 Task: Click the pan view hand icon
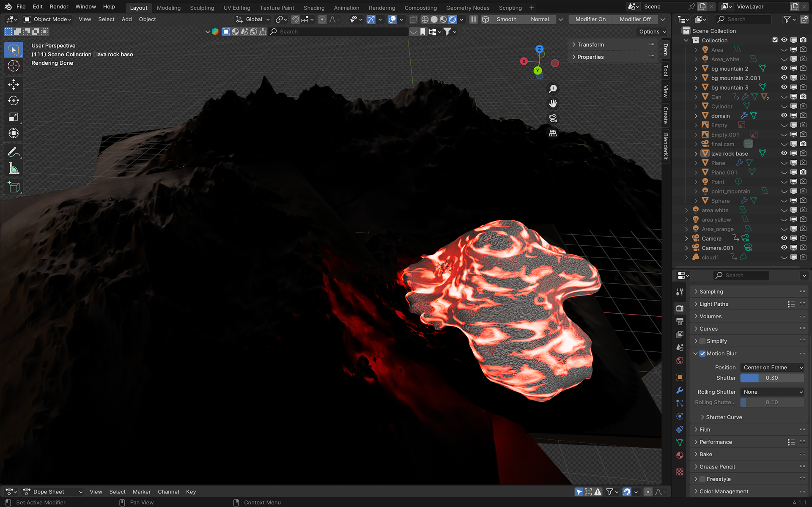pyautogui.click(x=553, y=104)
